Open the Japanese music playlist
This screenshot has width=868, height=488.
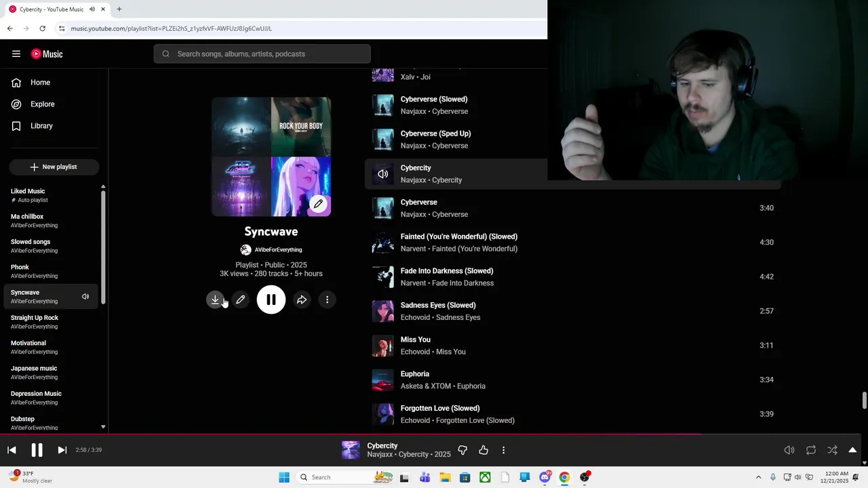(x=52, y=372)
